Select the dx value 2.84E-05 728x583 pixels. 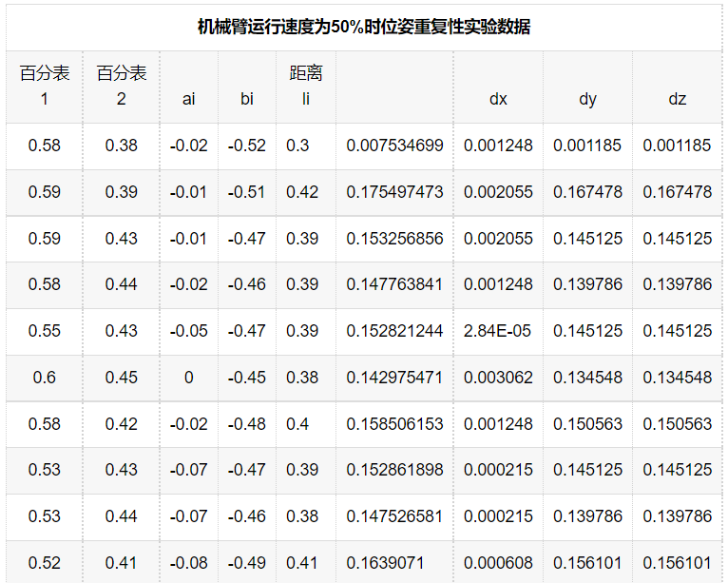coord(497,331)
